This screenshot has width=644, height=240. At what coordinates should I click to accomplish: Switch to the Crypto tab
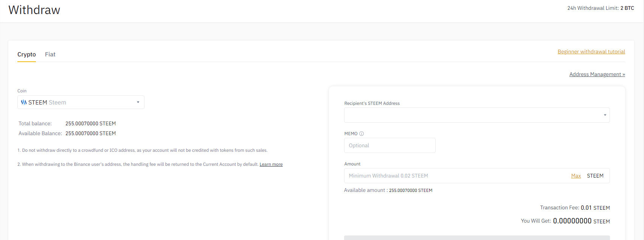click(26, 55)
